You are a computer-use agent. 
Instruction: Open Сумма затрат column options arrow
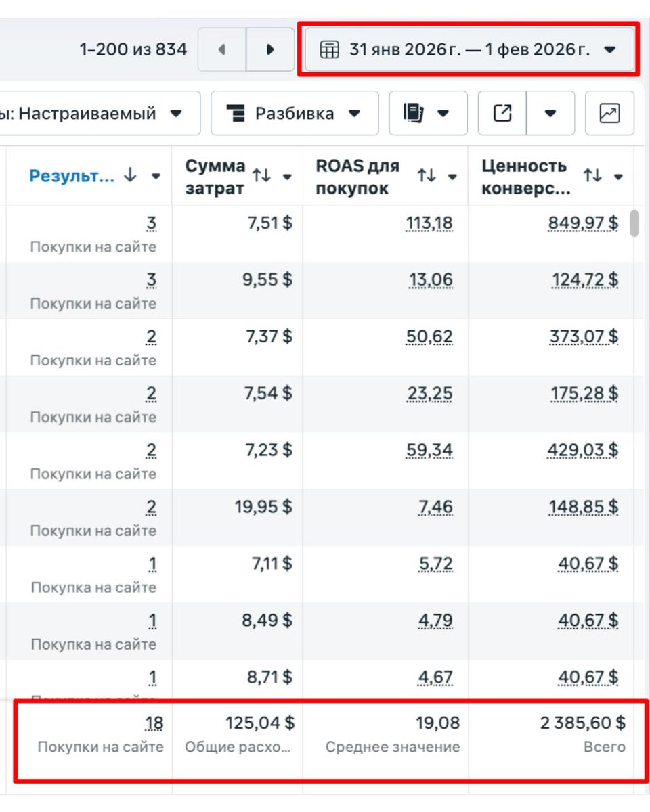tap(287, 177)
